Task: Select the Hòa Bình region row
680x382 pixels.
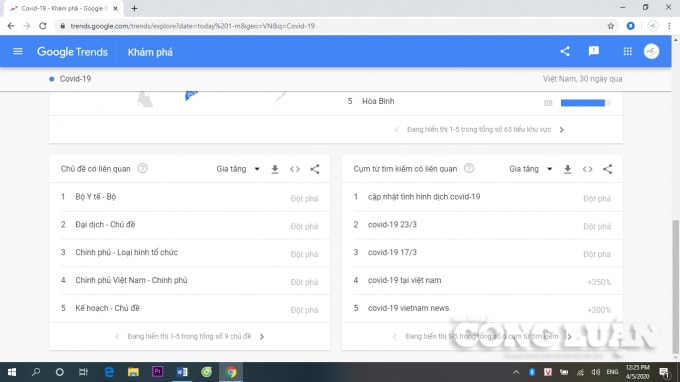Action: [482, 102]
